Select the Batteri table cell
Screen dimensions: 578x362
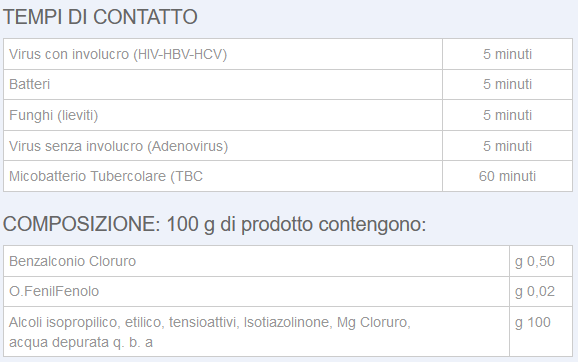coord(223,84)
